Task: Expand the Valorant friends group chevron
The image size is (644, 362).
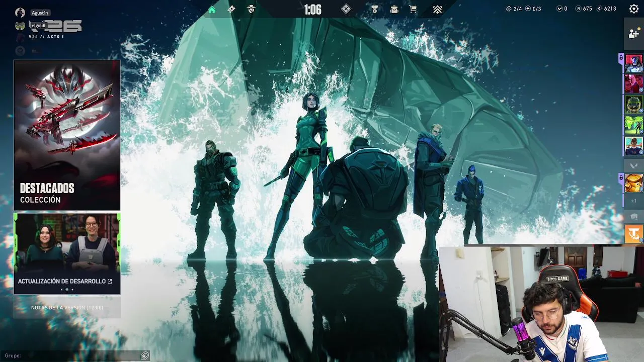Action: pyautogui.click(x=633, y=165)
